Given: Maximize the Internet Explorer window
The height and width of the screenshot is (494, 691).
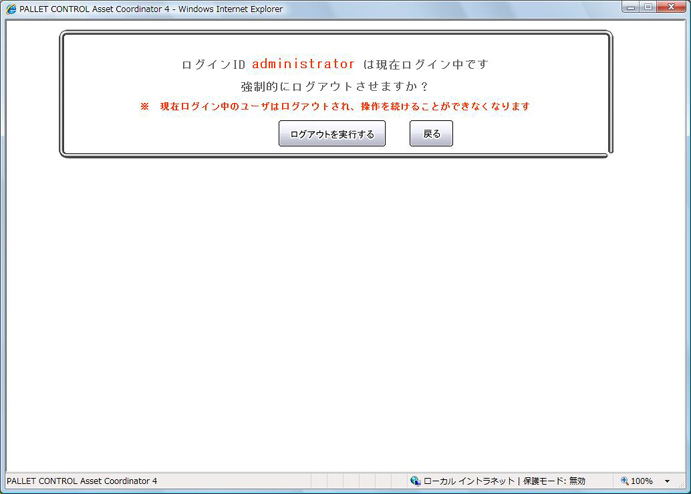Looking at the screenshot, I should point(648,7).
